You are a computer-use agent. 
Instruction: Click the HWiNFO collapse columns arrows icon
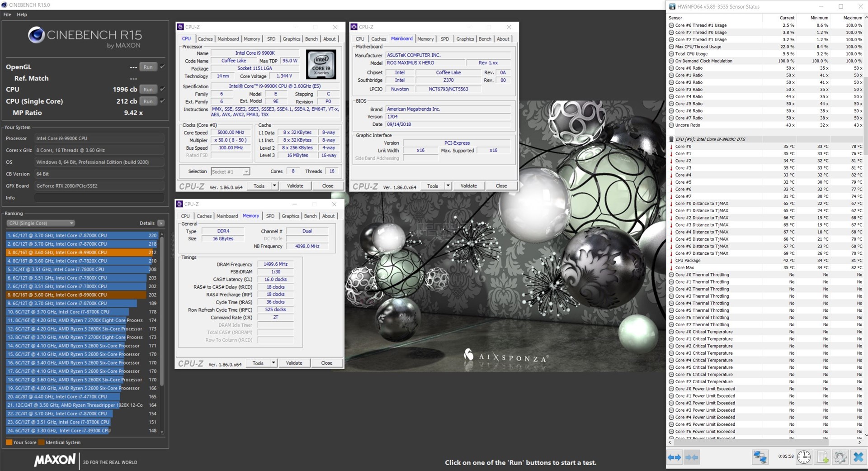pos(692,457)
